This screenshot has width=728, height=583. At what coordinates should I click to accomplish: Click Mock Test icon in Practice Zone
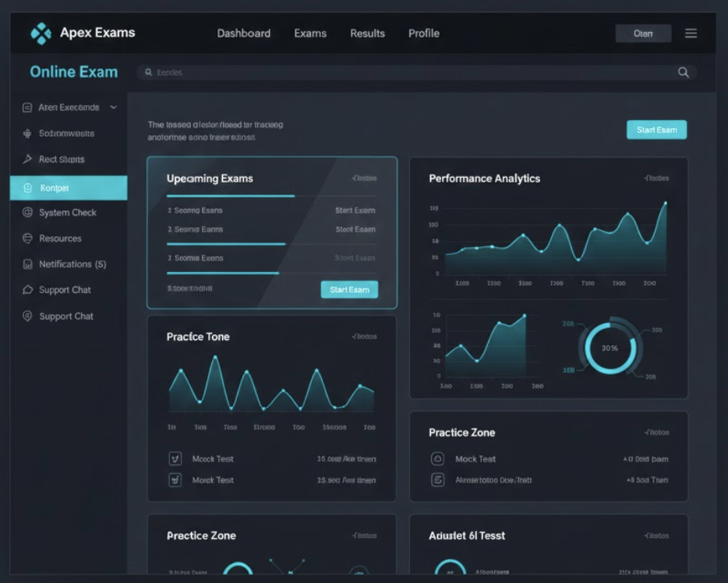(437, 459)
